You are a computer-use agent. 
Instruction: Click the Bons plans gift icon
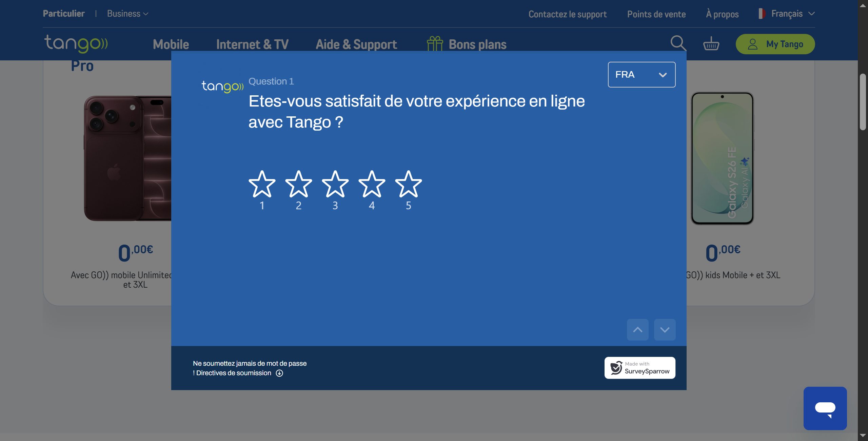(x=435, y=44)
